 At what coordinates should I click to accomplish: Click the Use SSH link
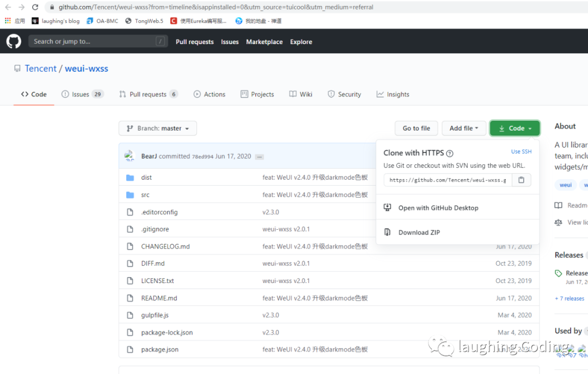pos(521,151)
